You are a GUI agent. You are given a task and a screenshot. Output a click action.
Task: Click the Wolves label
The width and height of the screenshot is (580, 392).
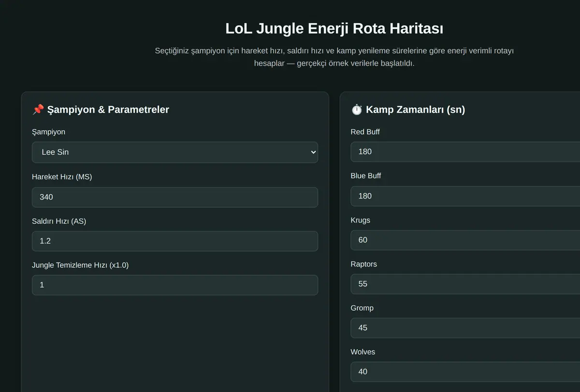pos(363,352)
